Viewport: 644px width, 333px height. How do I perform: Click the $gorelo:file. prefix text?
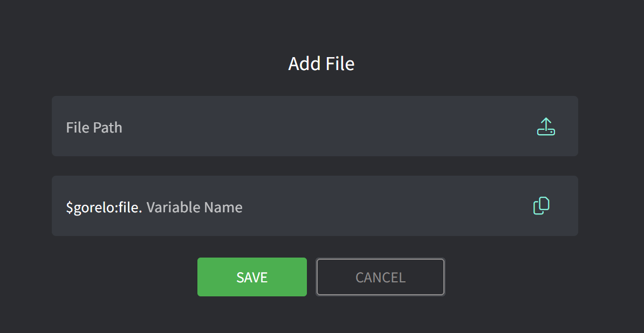point(104,207)
